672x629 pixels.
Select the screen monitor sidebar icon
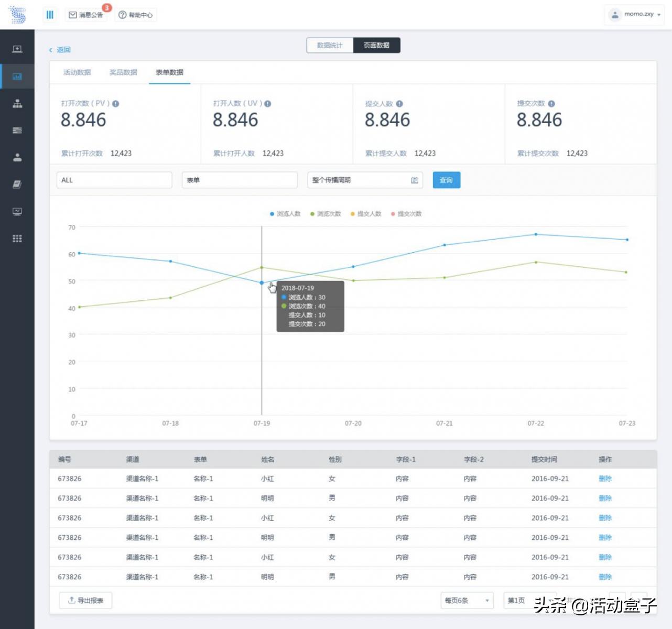(17, 211)
